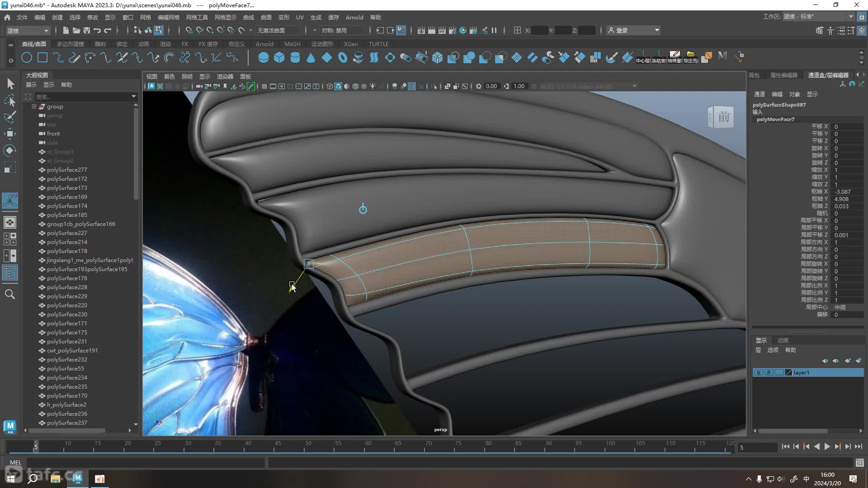Viewport: 868px width, 488px height.
Task: Choose the Move tool in toolbox
Action: click(10, 134)
